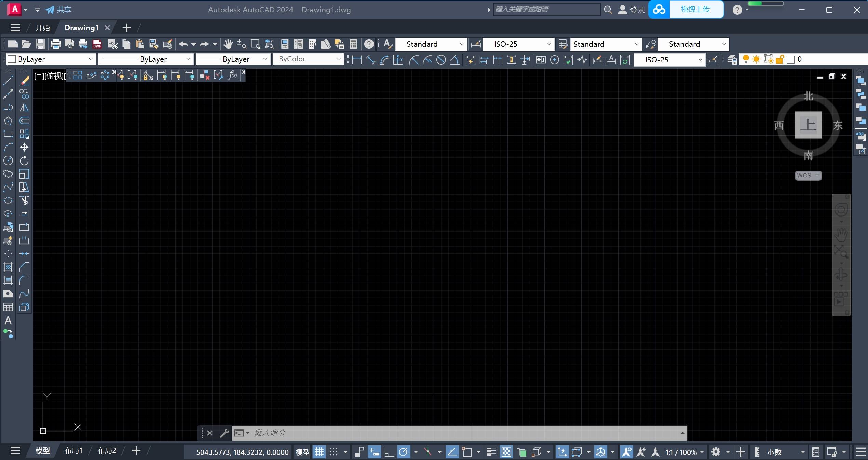Expand the ISO-25 dimension style dropdown
This screenshot has width=868, height=460.
pyautogui.click(x=518, y=44)
